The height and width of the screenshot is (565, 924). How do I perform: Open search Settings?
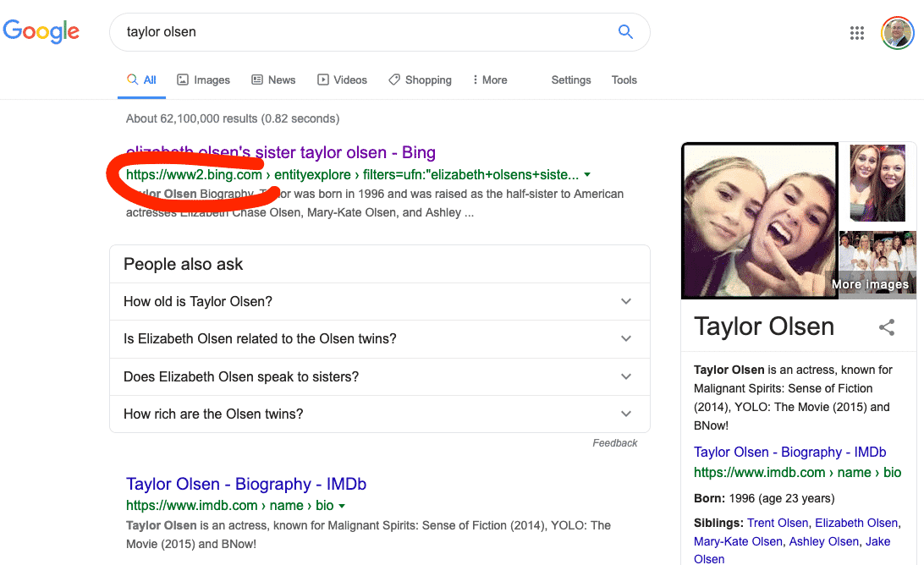571,80
